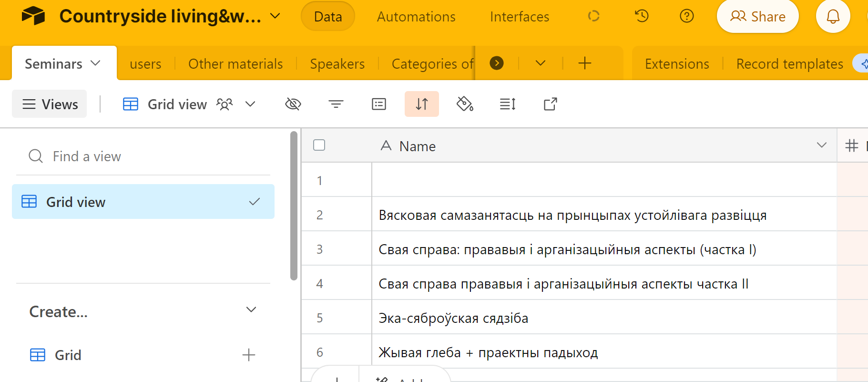868x382 pixels.
Task: Click the share and sync view icon
Action: coord(551,104)
